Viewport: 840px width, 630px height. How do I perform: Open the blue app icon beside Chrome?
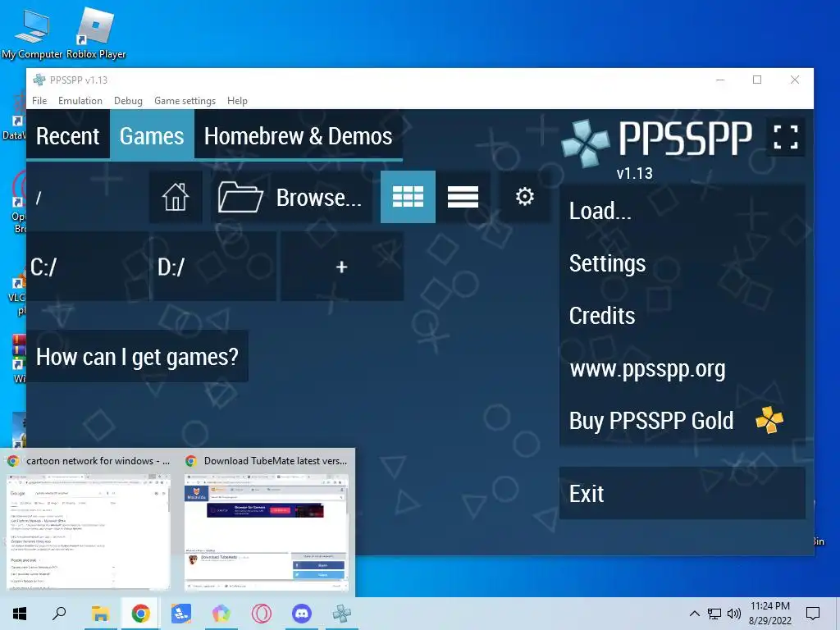pos(181,614)
